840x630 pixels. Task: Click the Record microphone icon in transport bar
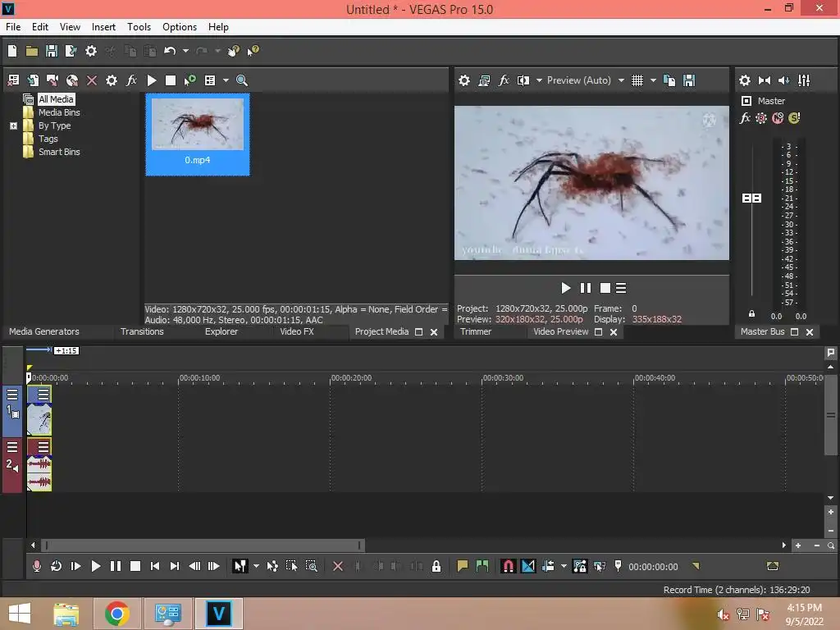(x=36, y=566)
